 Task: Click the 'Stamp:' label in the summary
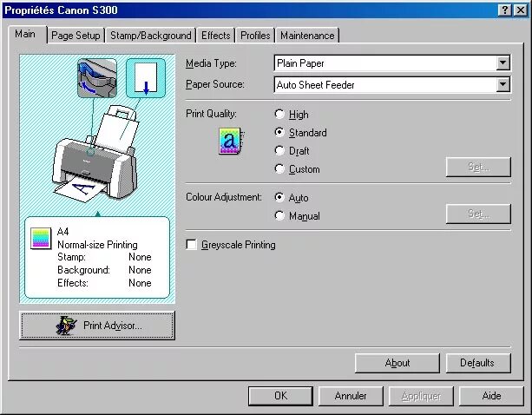click(x=71, y=257)
